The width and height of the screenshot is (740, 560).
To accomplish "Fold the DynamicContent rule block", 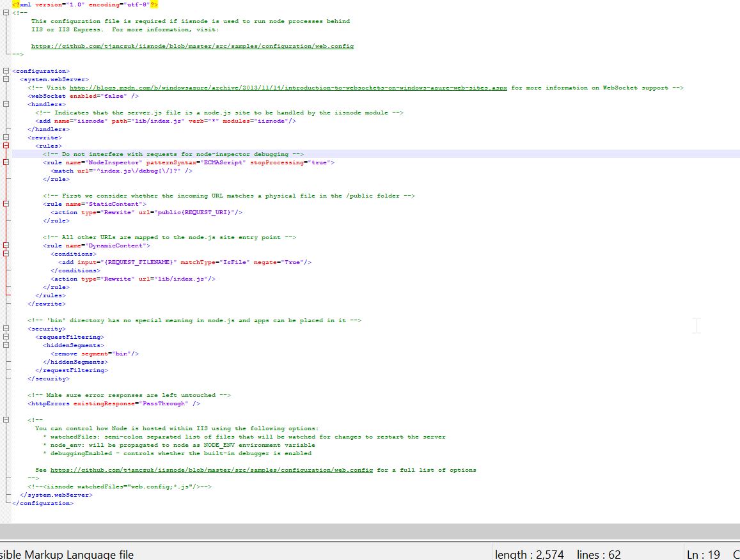I will coord(6,245).
